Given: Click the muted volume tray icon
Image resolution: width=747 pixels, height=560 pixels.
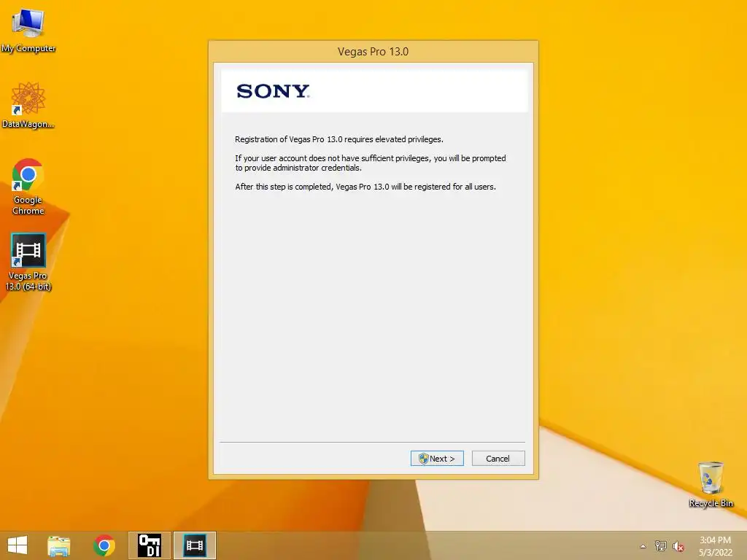Looking at the screenshot, I should pyautogui.click(x=678, y=546).
